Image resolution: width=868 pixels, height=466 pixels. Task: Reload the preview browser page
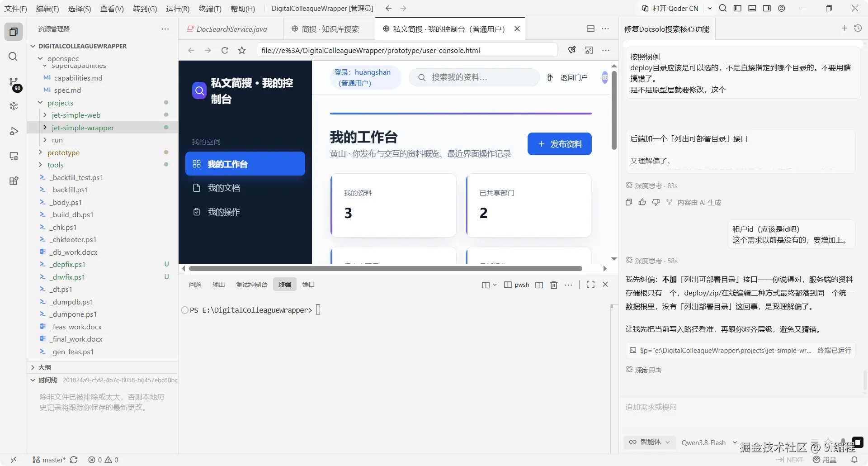225,50
